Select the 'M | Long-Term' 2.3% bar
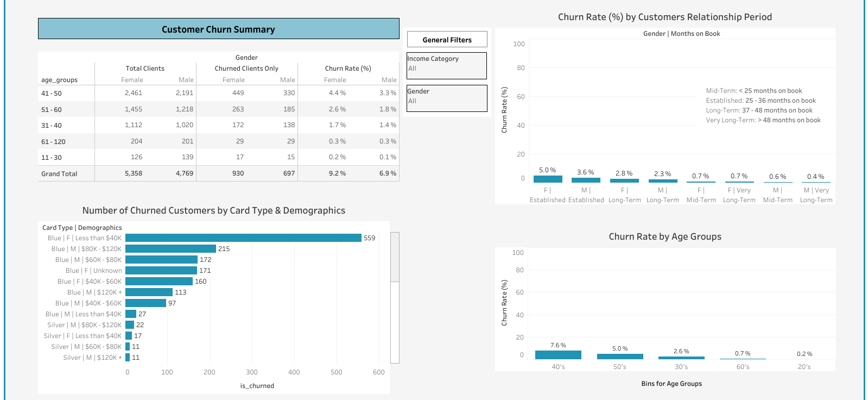 (663, 181)
